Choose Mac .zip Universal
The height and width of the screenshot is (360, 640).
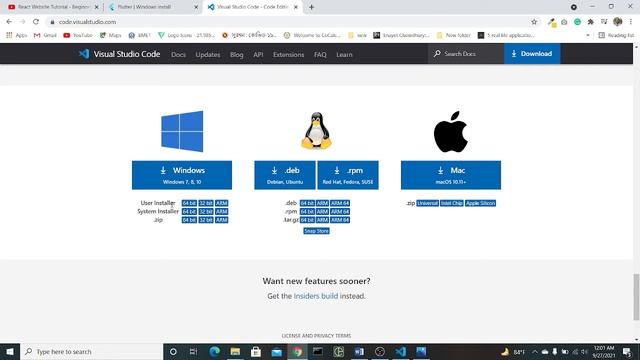427,203
